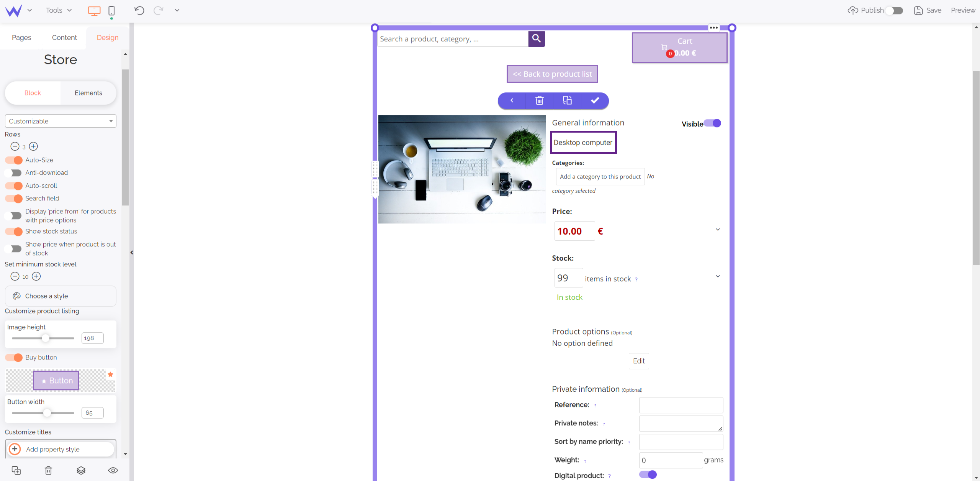Decrease the Rows count
The width and height of the screenshot is (980, 481).
tap(15, 146)
